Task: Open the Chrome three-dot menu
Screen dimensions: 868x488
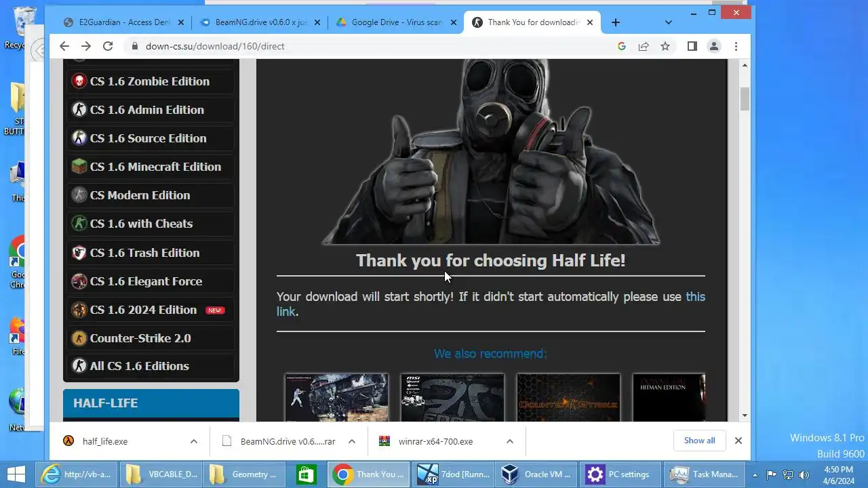Action: 736,46
